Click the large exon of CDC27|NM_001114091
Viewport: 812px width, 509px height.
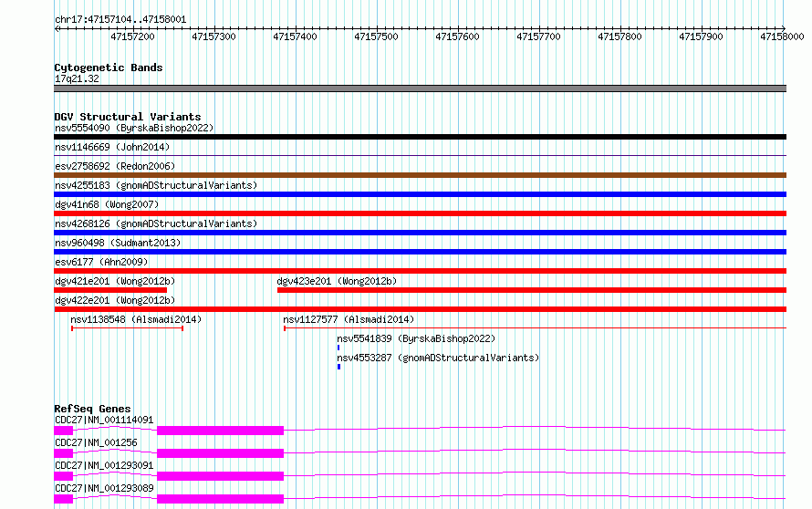pyautogui.click(x=220, y=431)
